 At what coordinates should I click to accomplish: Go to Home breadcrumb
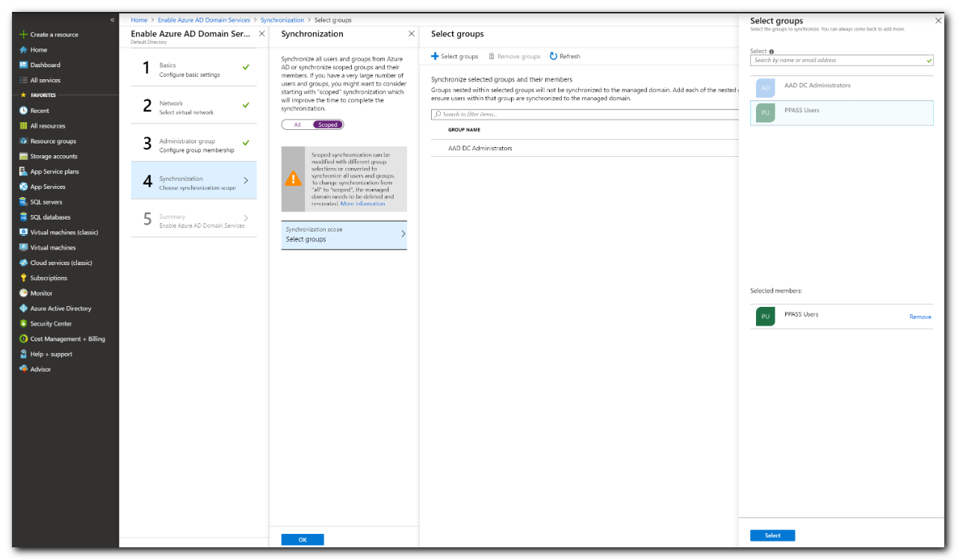pos(139,20)
